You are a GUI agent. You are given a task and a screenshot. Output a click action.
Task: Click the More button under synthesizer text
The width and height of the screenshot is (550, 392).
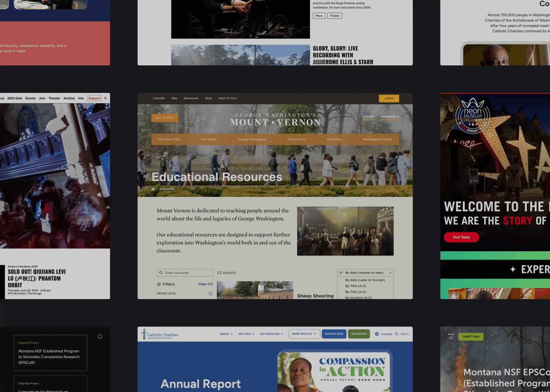(x=319, y=16)
